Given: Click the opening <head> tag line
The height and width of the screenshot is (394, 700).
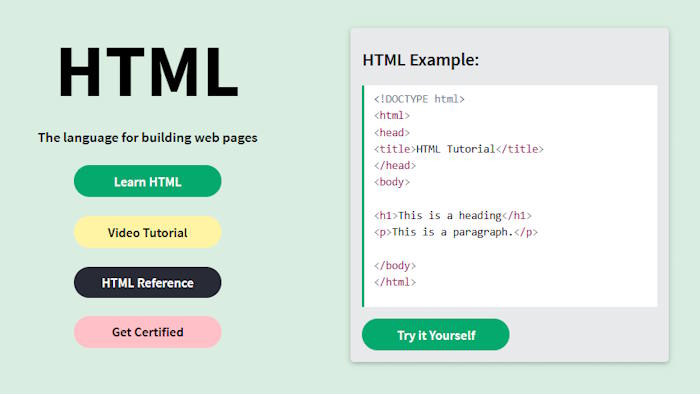Looking at the screenshot, I should tap(392, 133).
